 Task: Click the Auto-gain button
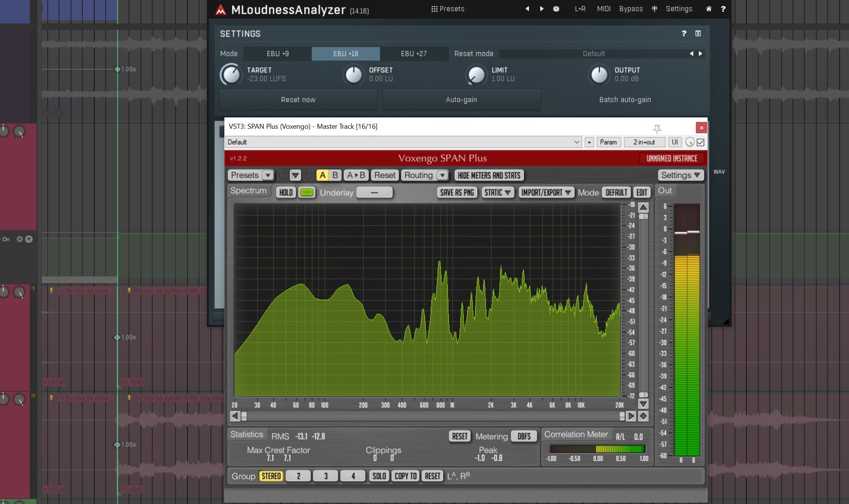tap(461, 100)
